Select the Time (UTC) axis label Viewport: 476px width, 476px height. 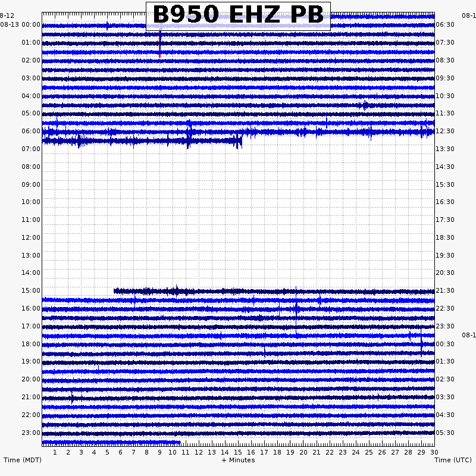pos(453,460)
